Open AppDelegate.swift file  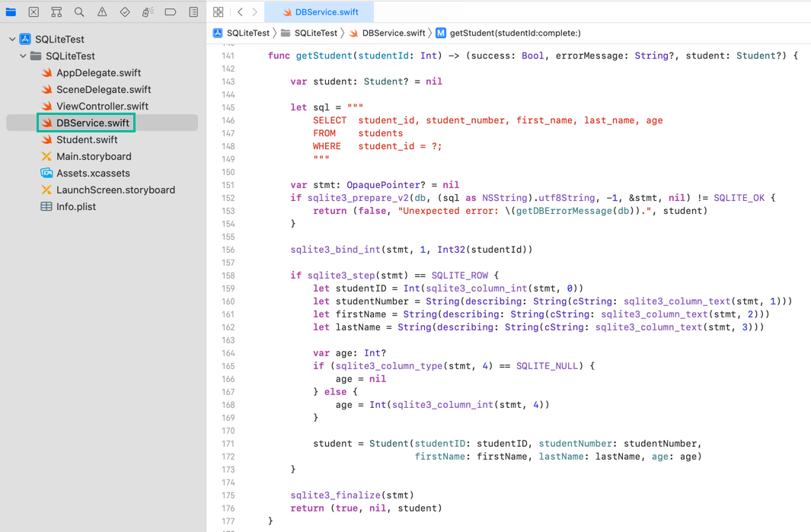point(98,73)
